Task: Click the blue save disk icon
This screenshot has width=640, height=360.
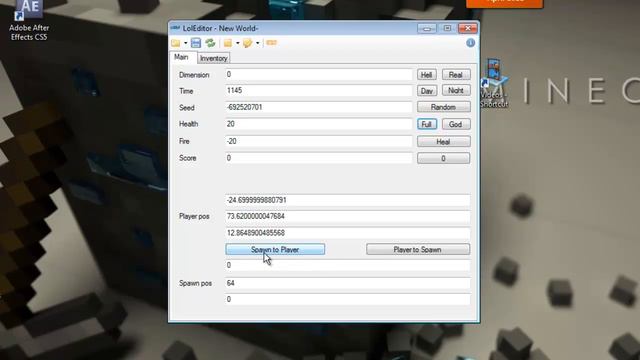Action: [x=196, y=43]
